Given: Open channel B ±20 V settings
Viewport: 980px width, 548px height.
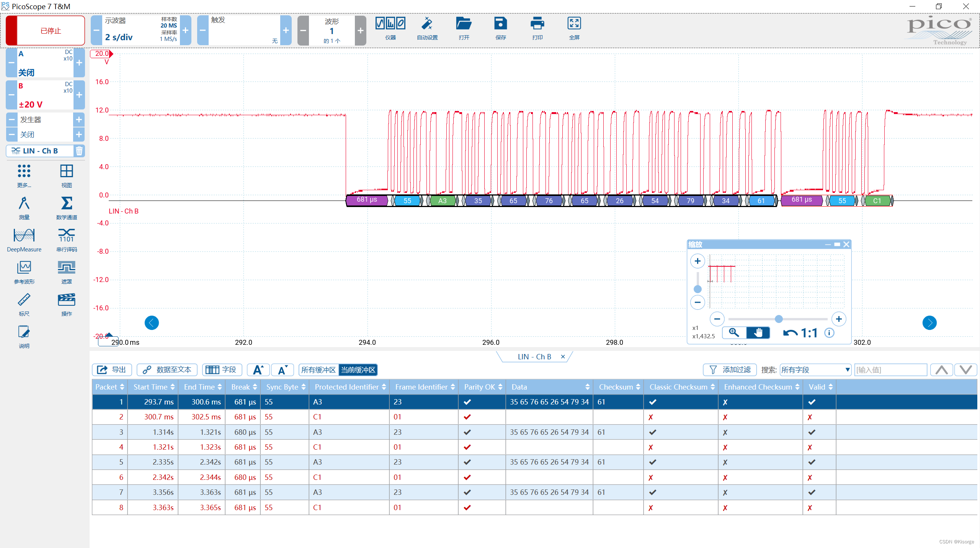Looking at the screenshot, I should [x=45, y=95].
